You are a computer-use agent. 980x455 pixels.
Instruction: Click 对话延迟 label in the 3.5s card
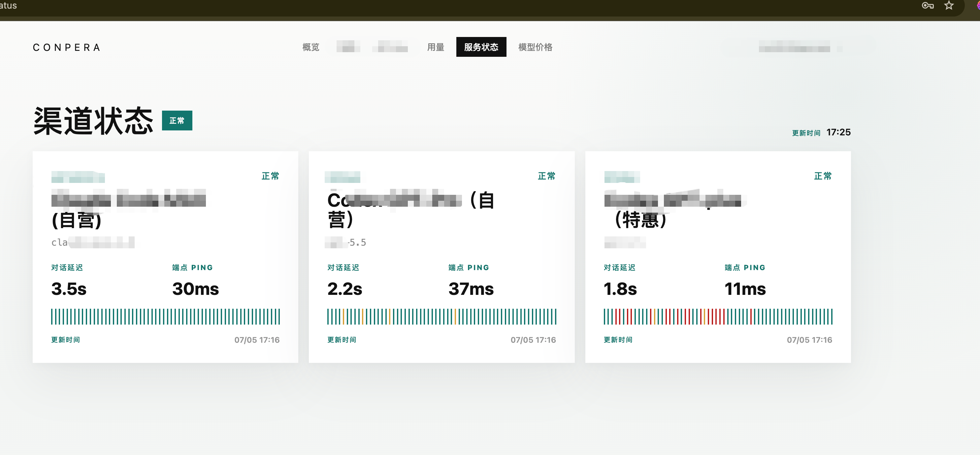67,267
